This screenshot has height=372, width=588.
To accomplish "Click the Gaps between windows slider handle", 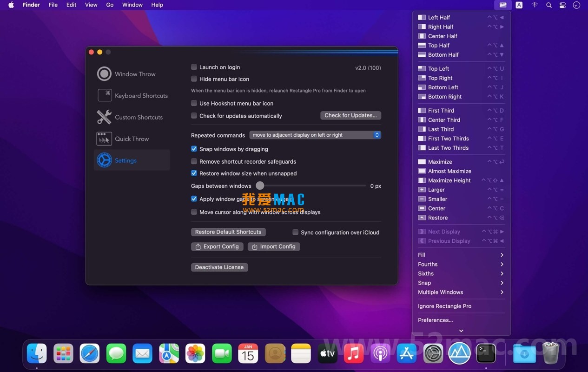I will click(260, 186).
